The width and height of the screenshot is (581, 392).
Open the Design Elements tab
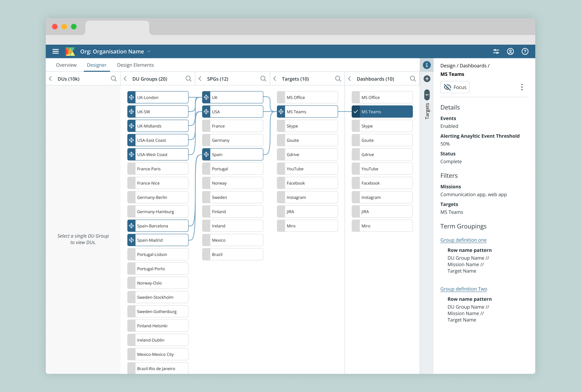click(x=135, y=65)
